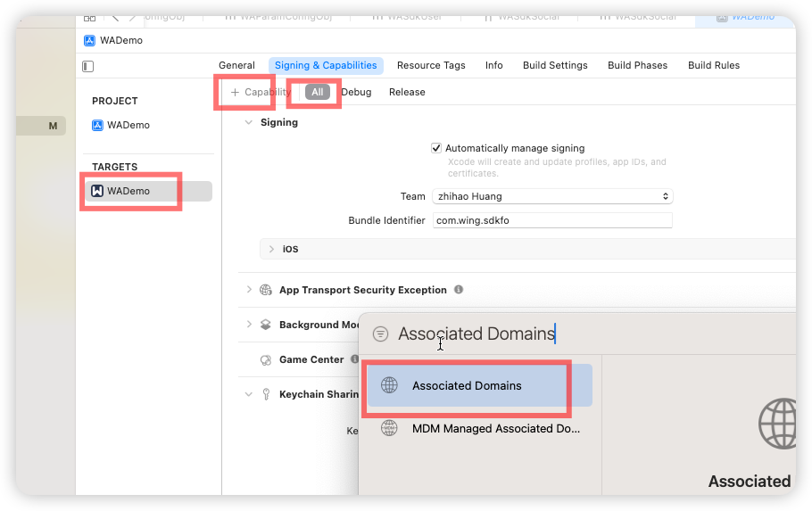Open the Team dropdown zhihao Huang

[x=552, y=196]
